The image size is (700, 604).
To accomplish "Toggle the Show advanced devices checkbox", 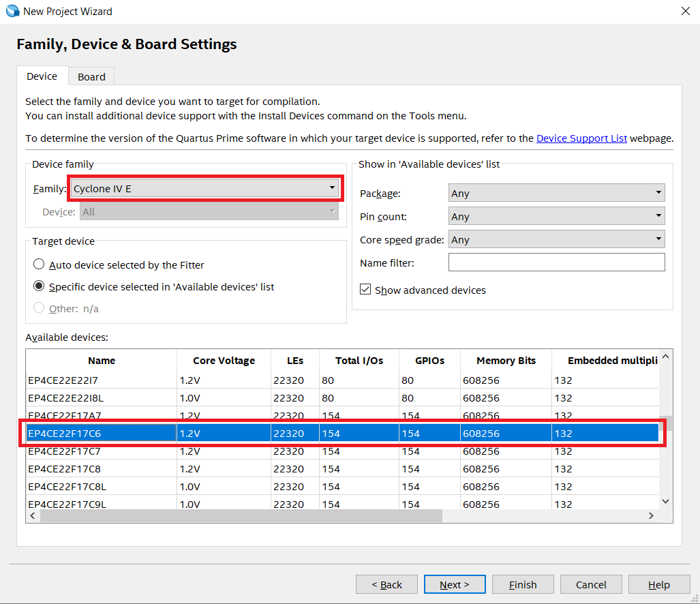I will point(365,290).
